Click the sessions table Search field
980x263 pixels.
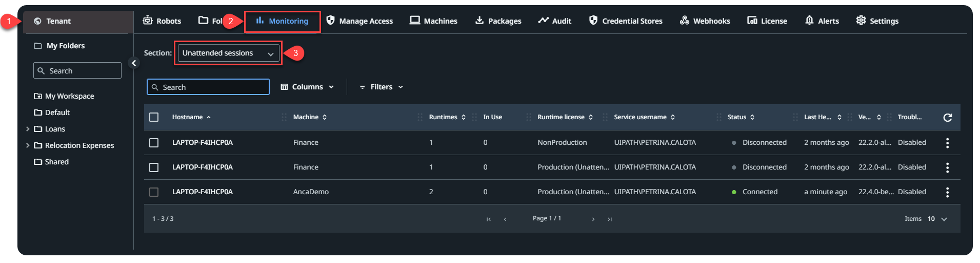click(x=208, y=87)
